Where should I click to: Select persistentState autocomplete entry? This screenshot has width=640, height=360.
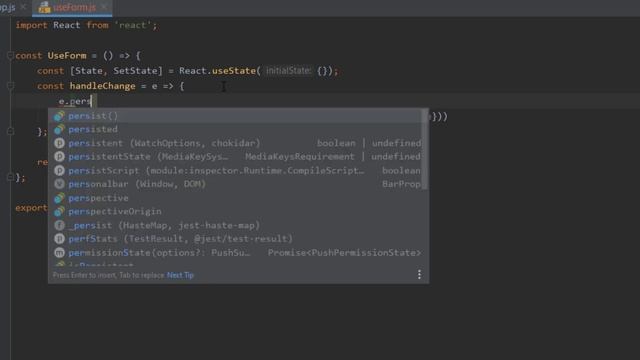click(237, 157)
